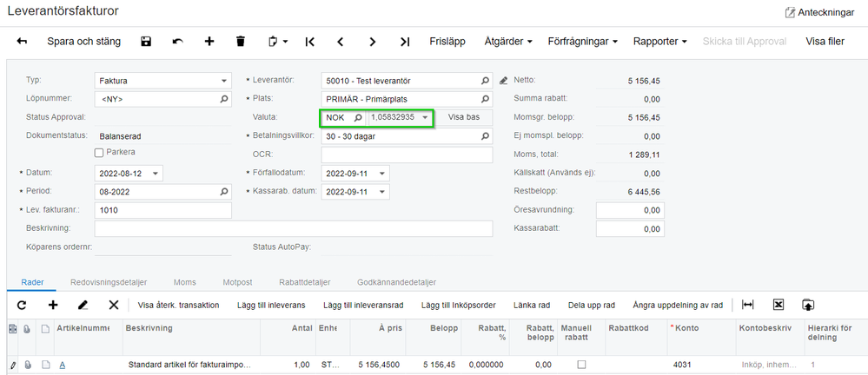This screenshot has height=375, width=868.
Task: Open Anteckningar notes
Action: (819, 12)
